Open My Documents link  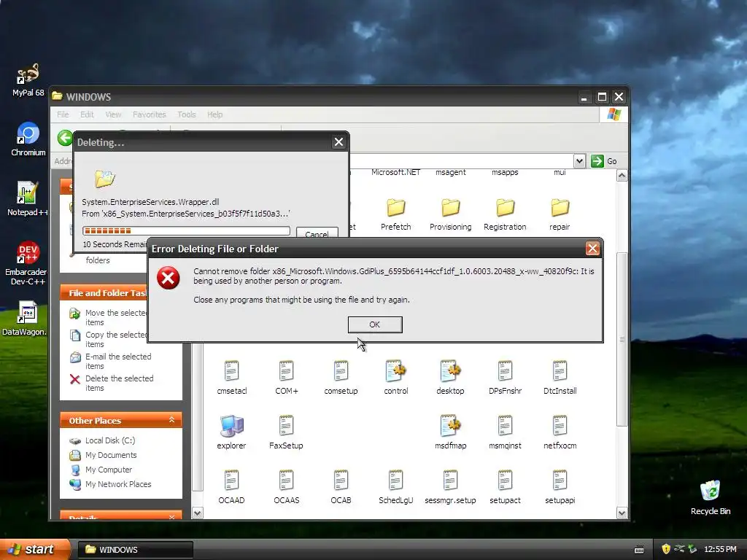pos(103,455)
